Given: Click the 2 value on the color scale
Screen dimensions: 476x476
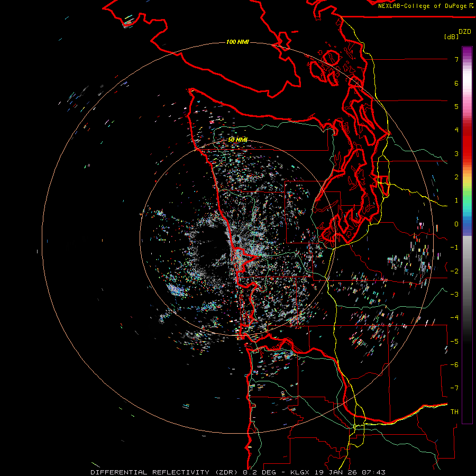Looking at the screenshot, I should point(456,177).
